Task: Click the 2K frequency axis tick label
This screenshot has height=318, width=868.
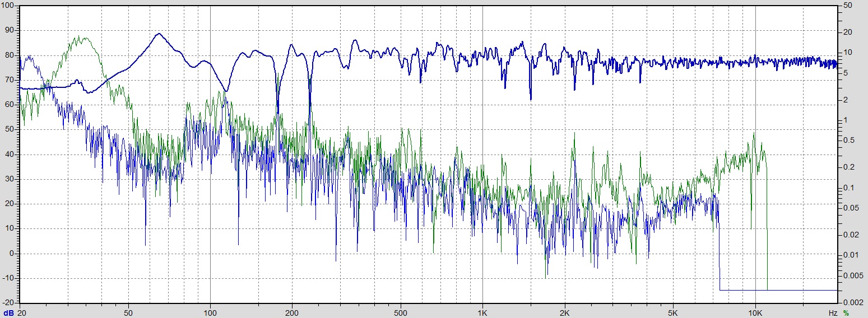Action: coord(564,312)
